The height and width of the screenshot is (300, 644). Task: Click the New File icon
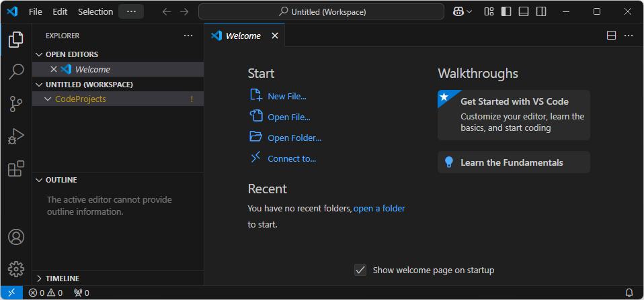click(x=256, y=95)
